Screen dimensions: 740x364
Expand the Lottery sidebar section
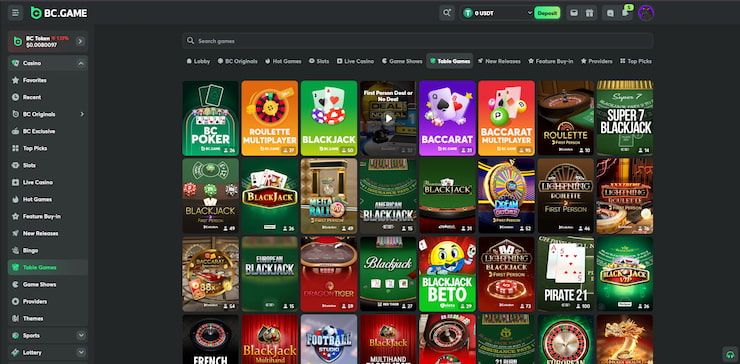81,353
